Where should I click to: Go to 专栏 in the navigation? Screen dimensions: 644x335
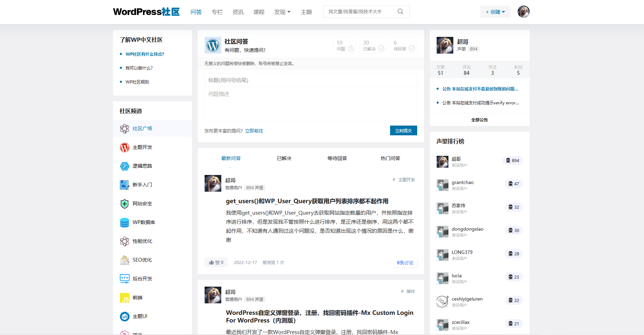click(x=217, y=12)
